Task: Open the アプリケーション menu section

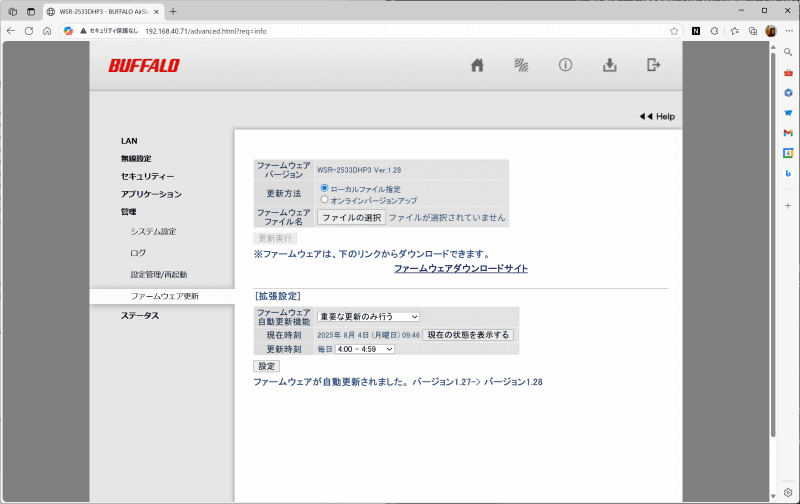Action: (x=151, y=194)
